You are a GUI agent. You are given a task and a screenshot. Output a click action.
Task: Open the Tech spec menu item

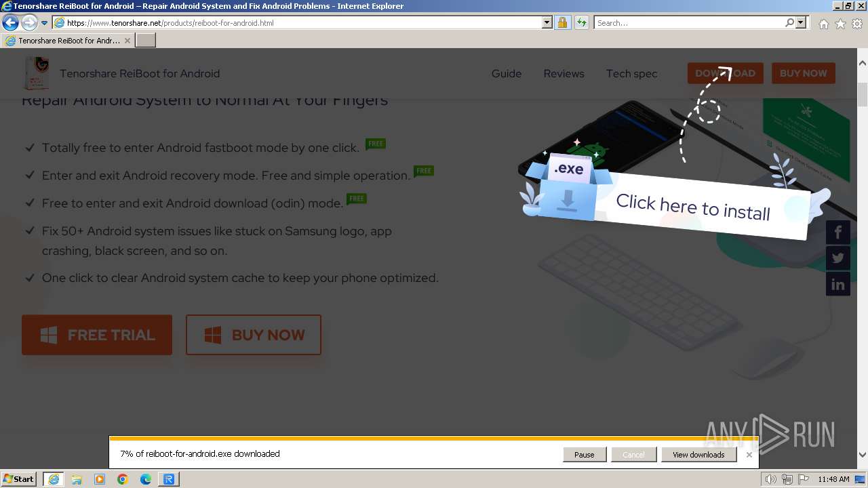[631, 73]
